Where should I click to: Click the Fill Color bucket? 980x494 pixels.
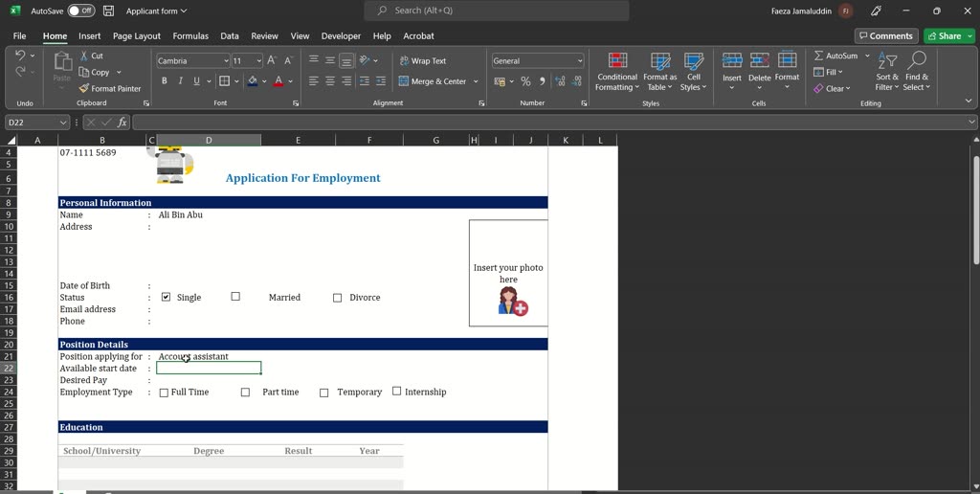252,80
